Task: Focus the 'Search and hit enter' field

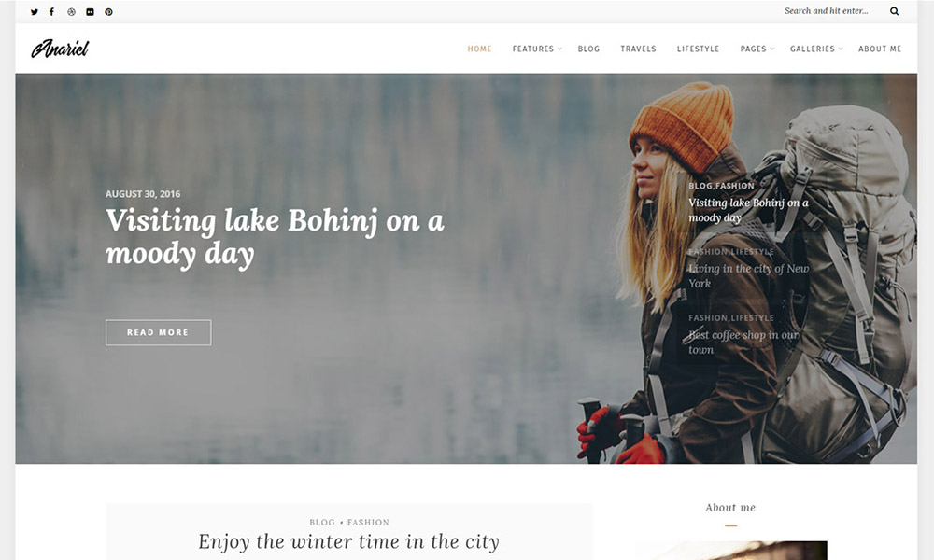Action: tap(827, 10)
